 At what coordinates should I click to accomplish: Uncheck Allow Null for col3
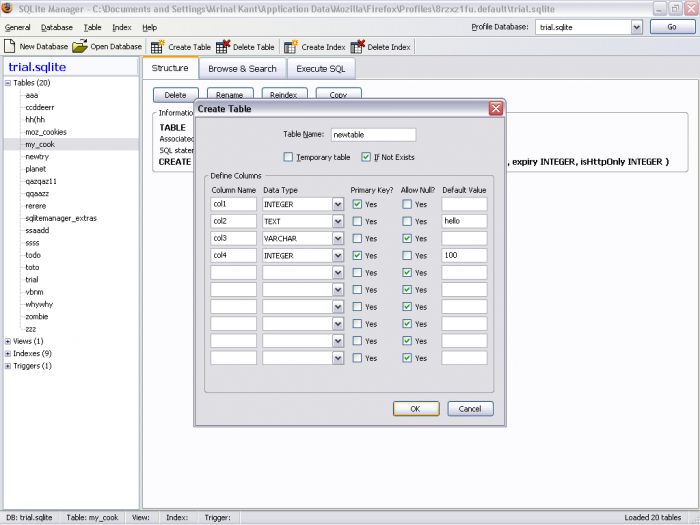[x=407, y=238]
